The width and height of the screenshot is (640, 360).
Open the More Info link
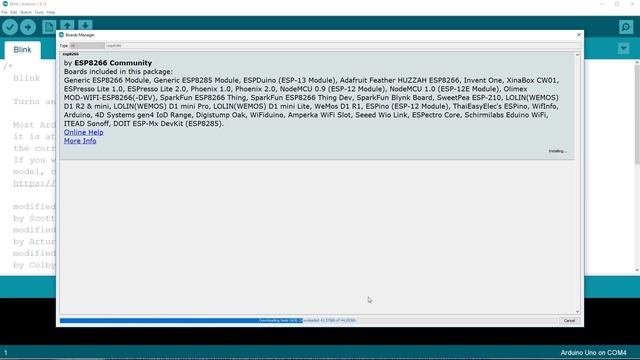click(x=80, y=141)
